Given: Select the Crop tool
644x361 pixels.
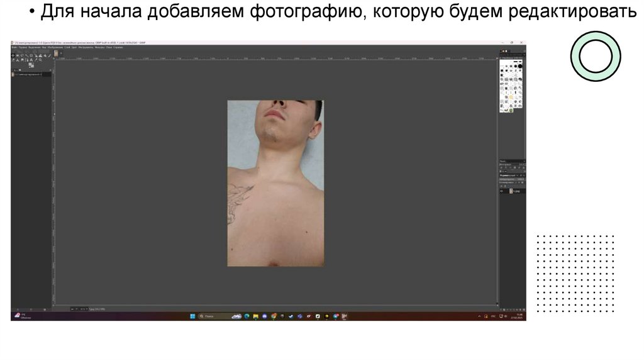Looking at the screenshot, I should click(31, 55).
